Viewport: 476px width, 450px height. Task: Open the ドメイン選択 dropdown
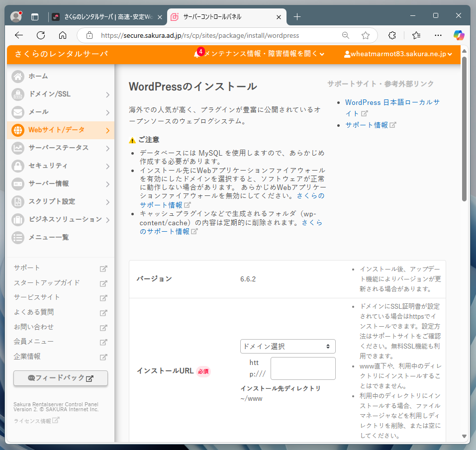[x=288, y=346]
